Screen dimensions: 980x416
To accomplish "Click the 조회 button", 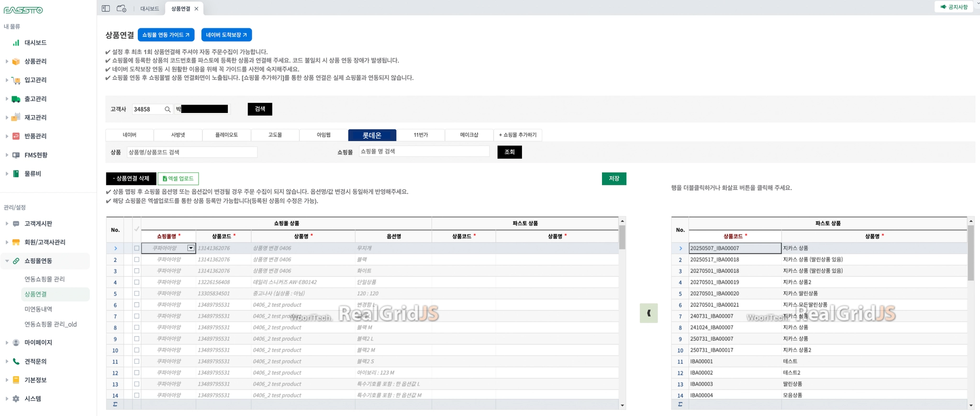I will tap(510, 152).
